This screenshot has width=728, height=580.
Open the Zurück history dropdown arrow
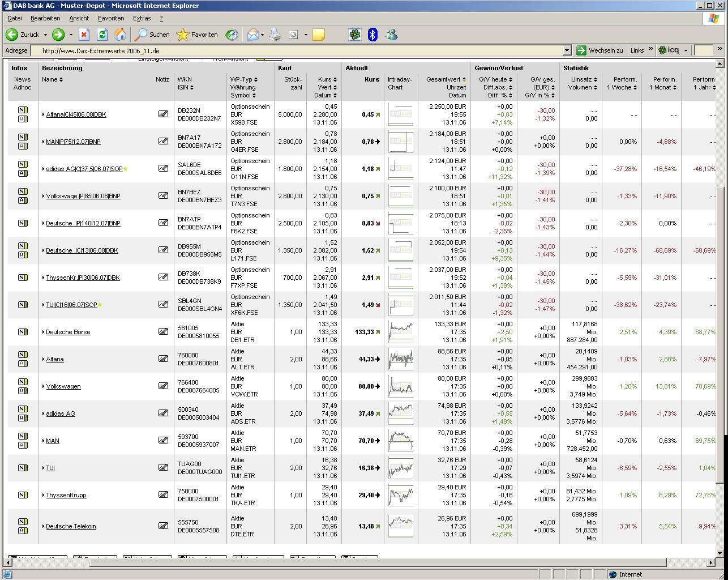click(x=45, y=35)
